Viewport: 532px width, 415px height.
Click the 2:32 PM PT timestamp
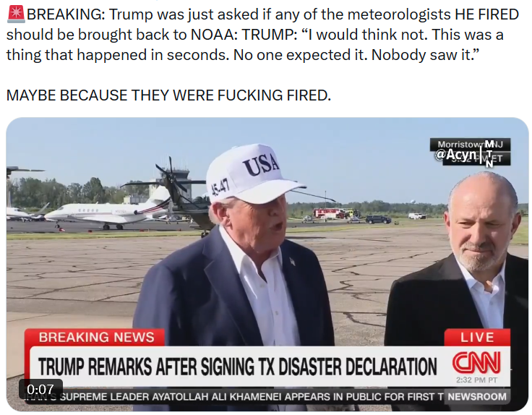click(x=476, y=380)
